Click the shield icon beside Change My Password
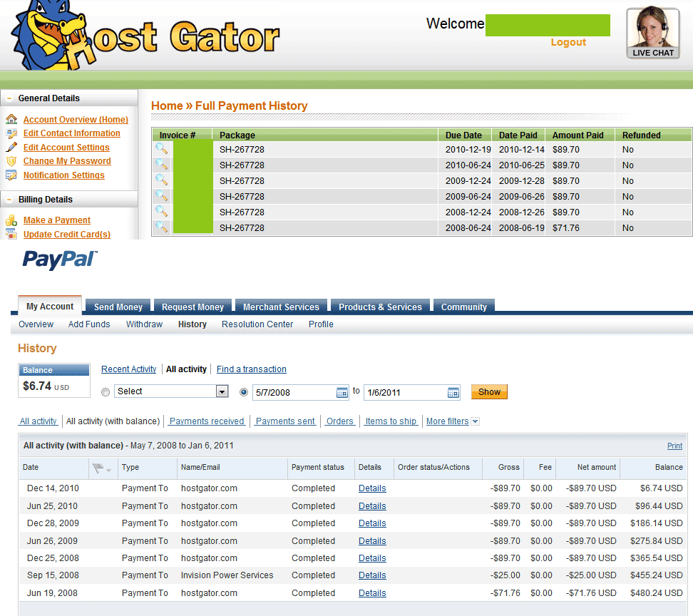The width and height of the screenshot is (693, 616). [x=11, y=161]
